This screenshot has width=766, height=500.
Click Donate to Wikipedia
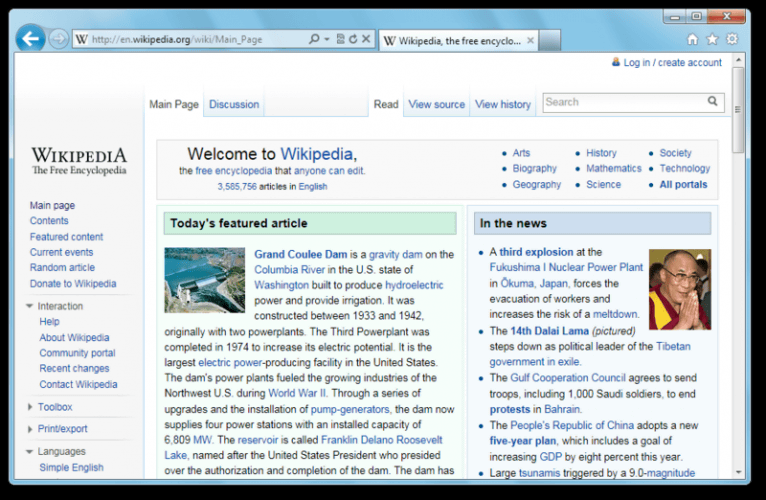73,283
